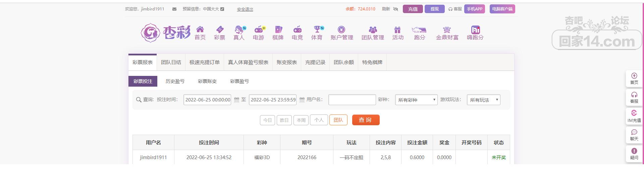Click the 未开奖 status text
Viewport: 644px width, 184px height.
click(x=499, y=157)
